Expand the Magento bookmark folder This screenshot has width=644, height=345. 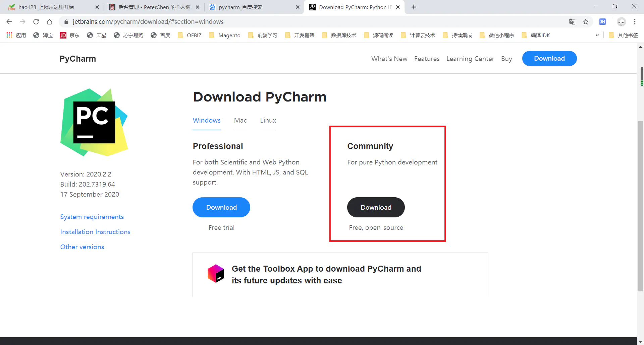(224, 35)
